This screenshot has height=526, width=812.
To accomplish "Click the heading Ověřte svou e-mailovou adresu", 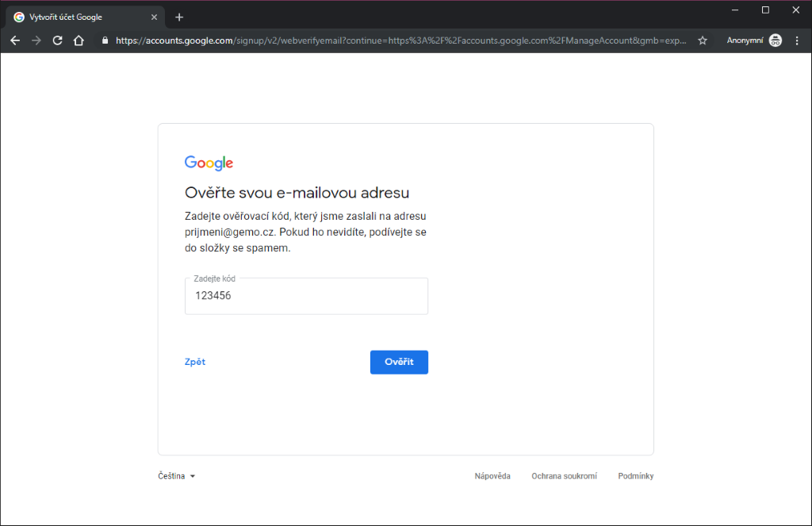I will 297,193.
